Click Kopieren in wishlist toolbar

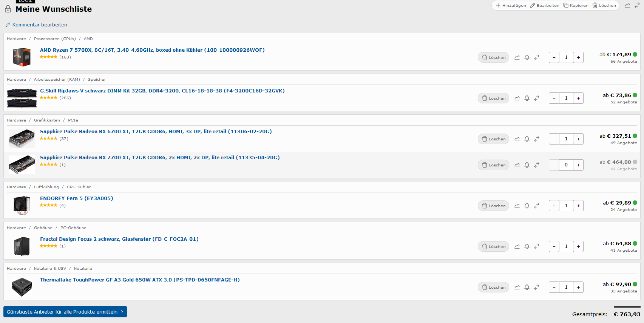[576, 5]
